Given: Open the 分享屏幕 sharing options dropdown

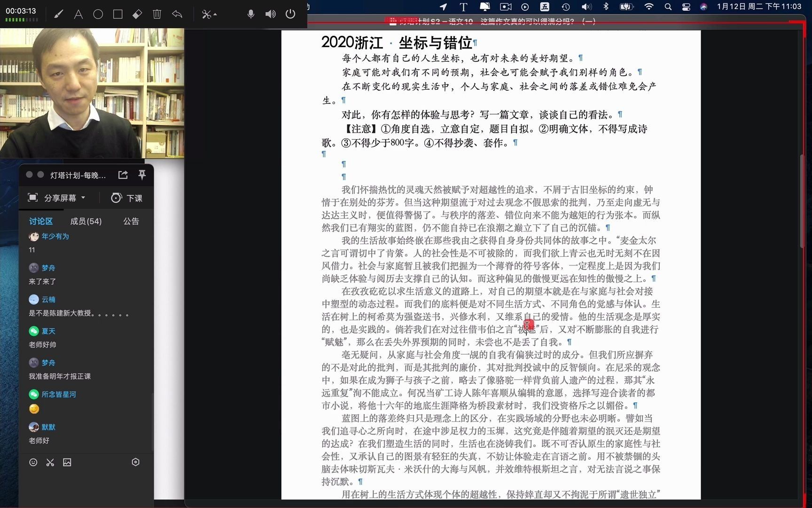Looking at the screenshot, I should pos(83,198).
